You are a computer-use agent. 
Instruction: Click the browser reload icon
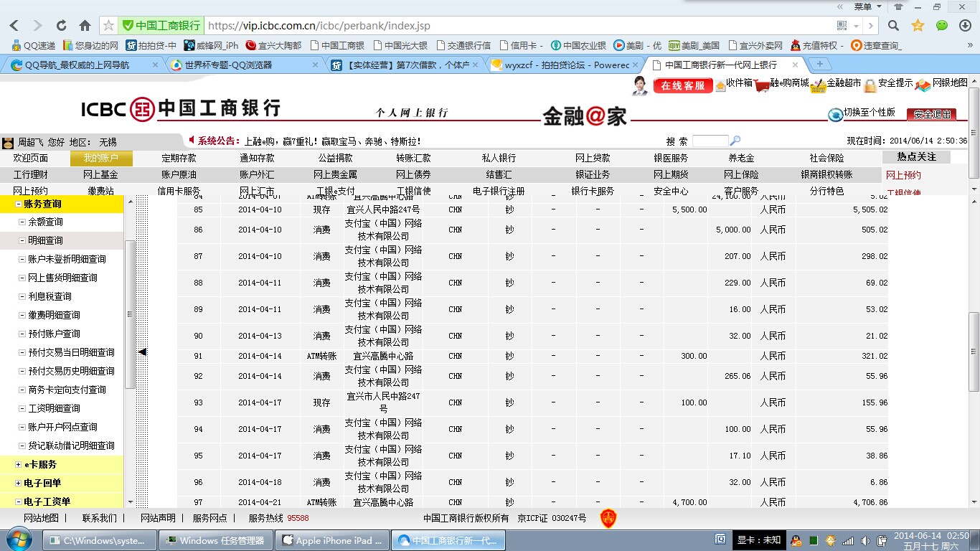pyautogui.click(x=61, y=26)
